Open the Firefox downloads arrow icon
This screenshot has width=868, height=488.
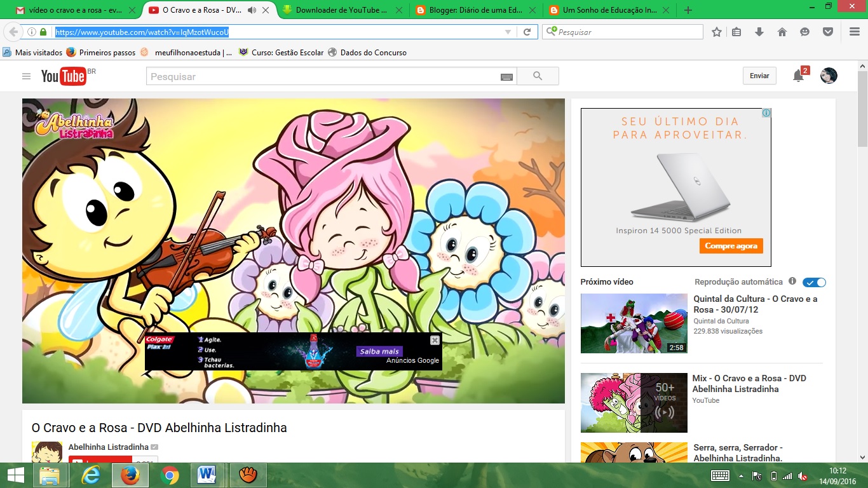pos(759,32)
